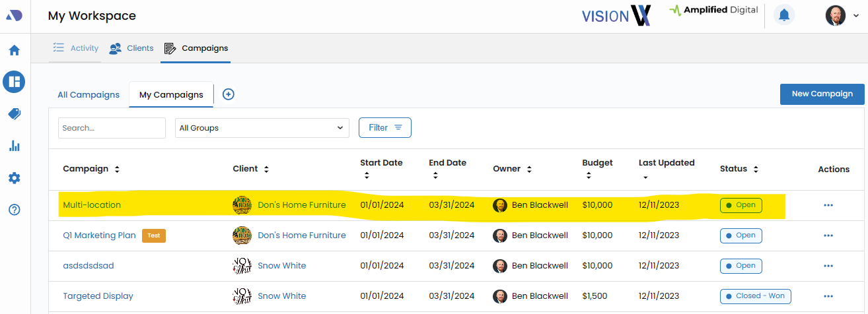868x314 pixels.
Task: Expand the All Groups dropdown
Action: pos(262,128)
